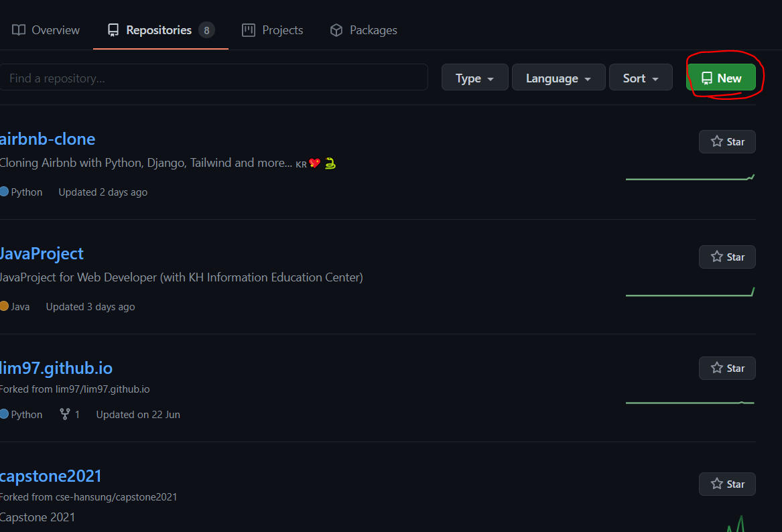Click the Type dropdown caret arrow
782x532 pixels.
click(491, 79)
